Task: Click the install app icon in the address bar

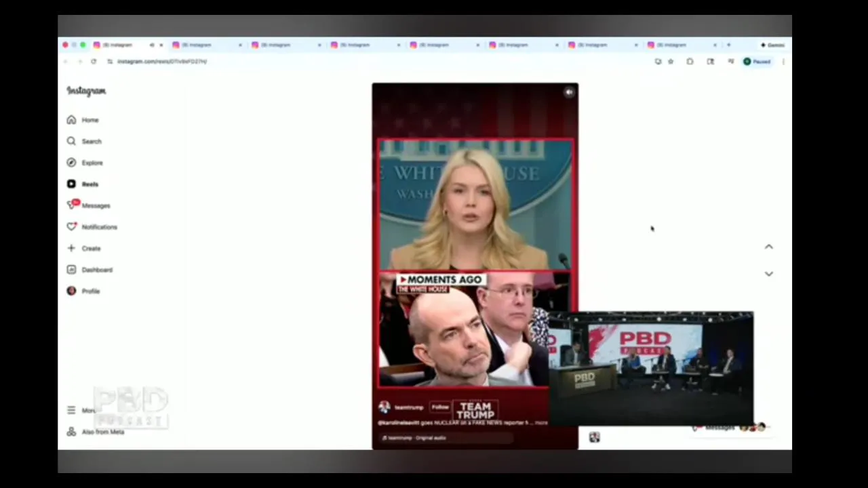Action: pos(658,62)
